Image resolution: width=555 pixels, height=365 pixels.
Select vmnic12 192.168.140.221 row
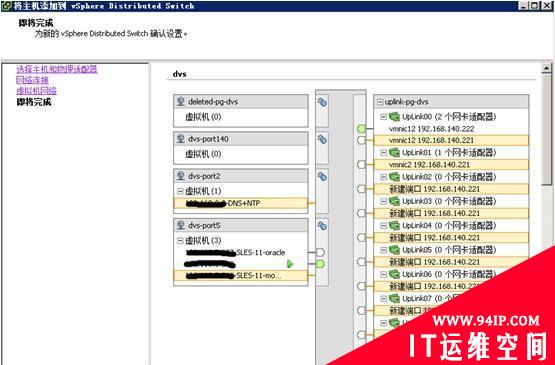(x=451, y=140)
